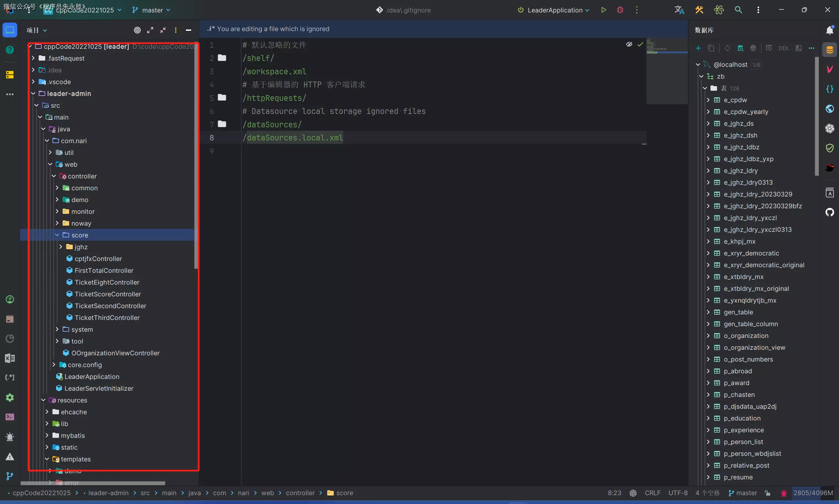Click the Search icon in top toolbar
The image size is (839, 504).
(738, 9)
